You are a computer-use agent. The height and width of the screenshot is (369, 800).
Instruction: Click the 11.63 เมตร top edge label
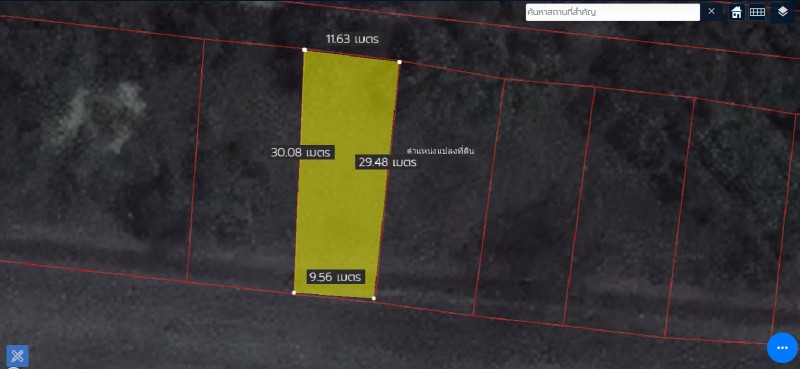353,39
